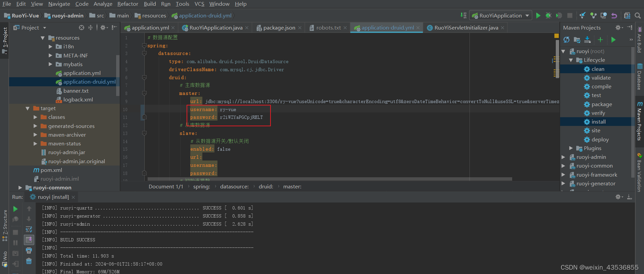Viewport: 644px width, 274px height.
Task: Click the Update Project VCS icon
Action: click(x=583, y=15)
